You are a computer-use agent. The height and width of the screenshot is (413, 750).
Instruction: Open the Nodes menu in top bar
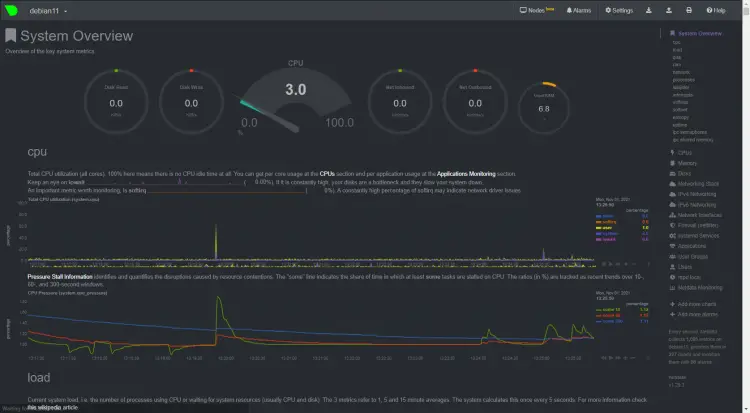537,10
